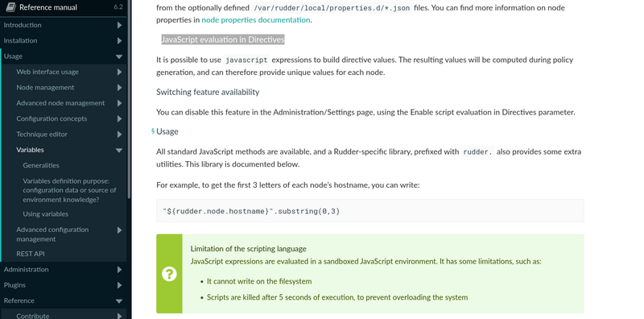The width and height of the screenshot is (644, 319).
Task: Expand the Plugins section arrow
Action: (x=119, y=285)
